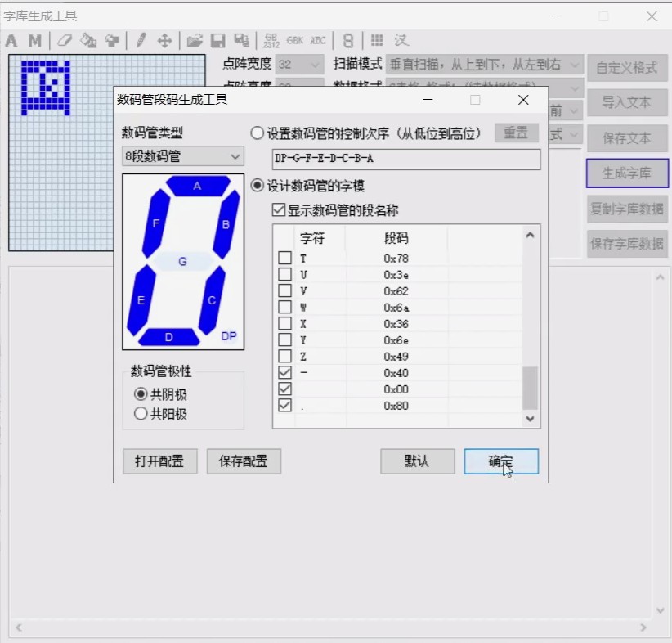Click 保存字库数据 in main window

627,244
